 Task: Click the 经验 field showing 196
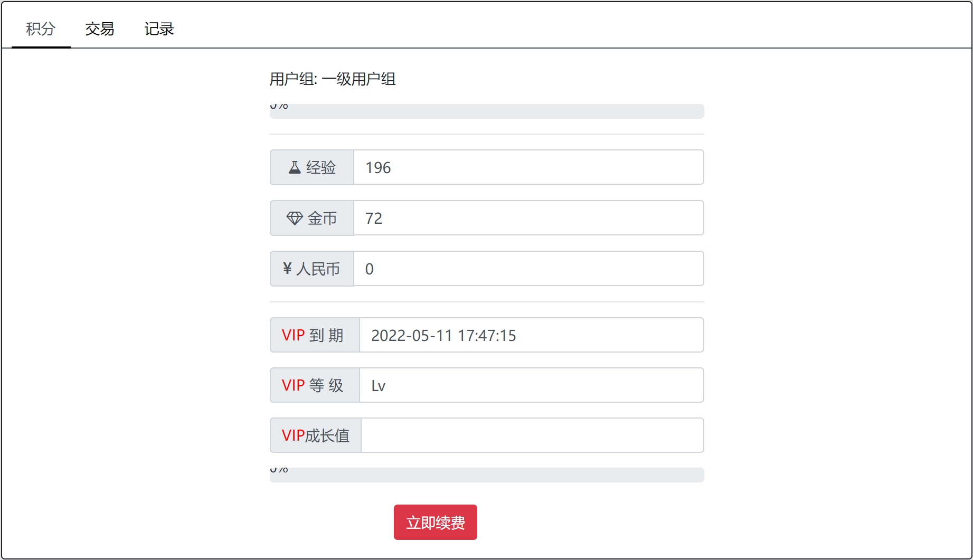point(528,167)
